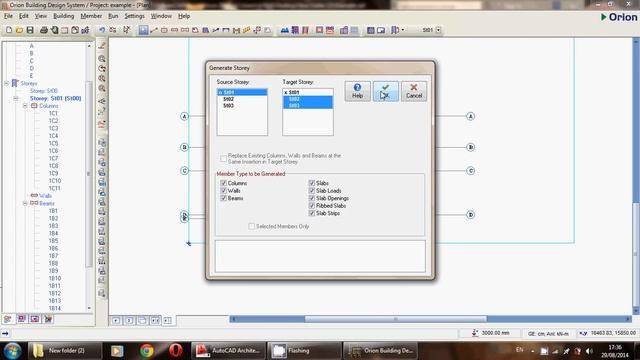The image size is (640, 360).
Task: Open the Settings menu
Action: tap(134, 16)
